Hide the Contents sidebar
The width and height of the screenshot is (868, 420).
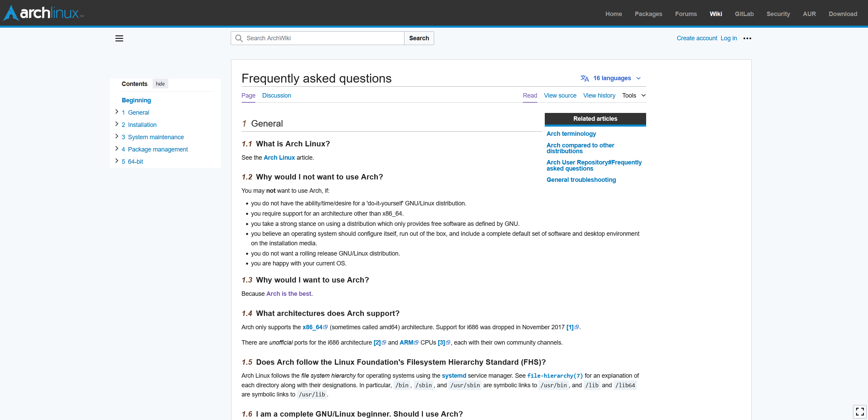160,84
